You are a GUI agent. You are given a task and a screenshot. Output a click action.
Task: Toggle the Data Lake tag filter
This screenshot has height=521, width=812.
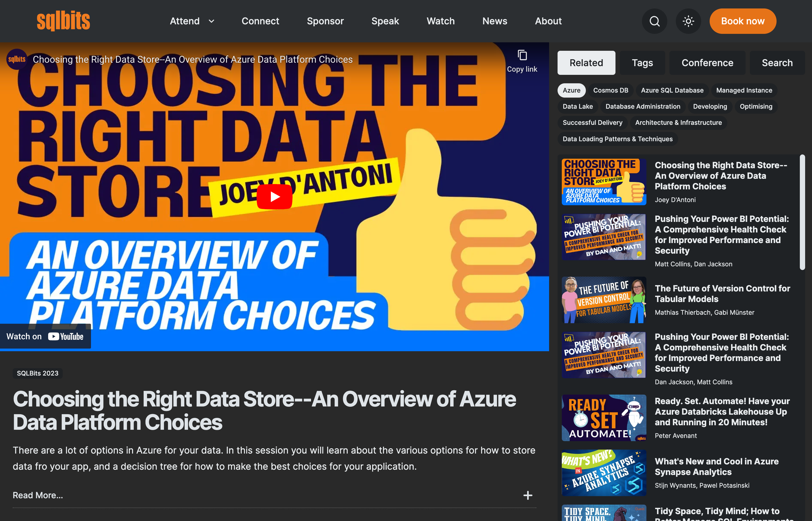(577, 107)
